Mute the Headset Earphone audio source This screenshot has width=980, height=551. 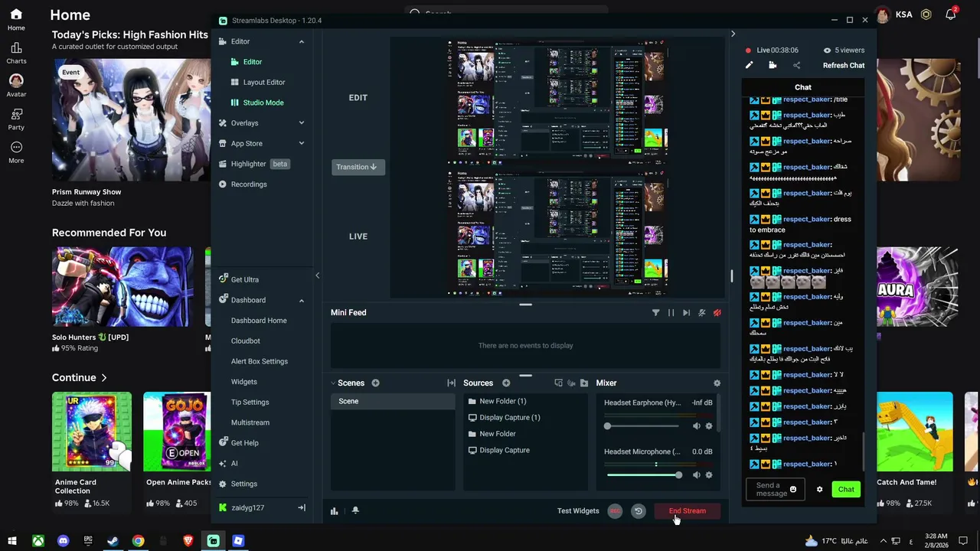(x=697, y=426)
